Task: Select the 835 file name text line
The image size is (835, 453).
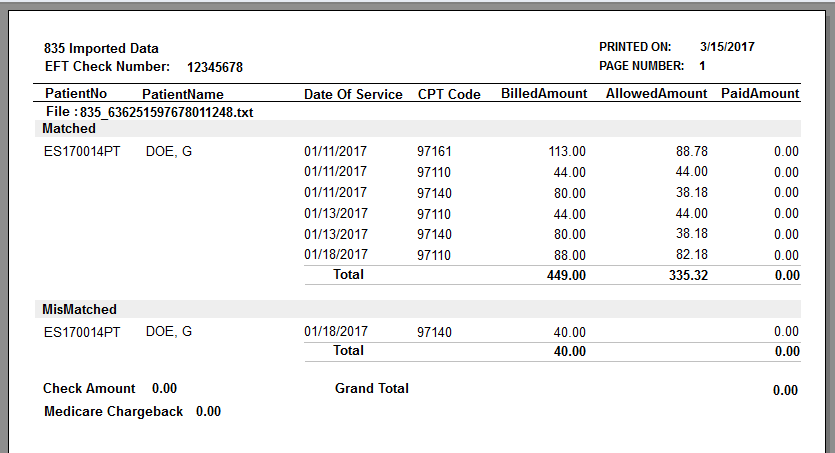Action: (150, 112)
